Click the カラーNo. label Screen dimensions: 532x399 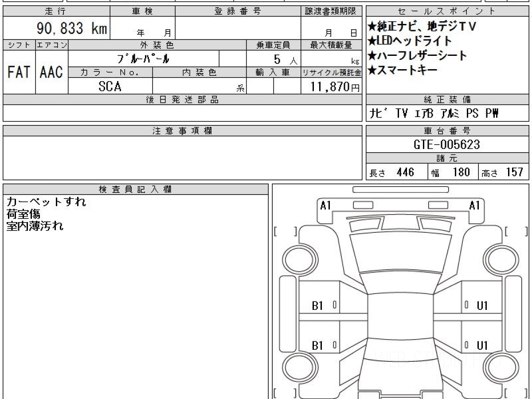pos(110,72)
